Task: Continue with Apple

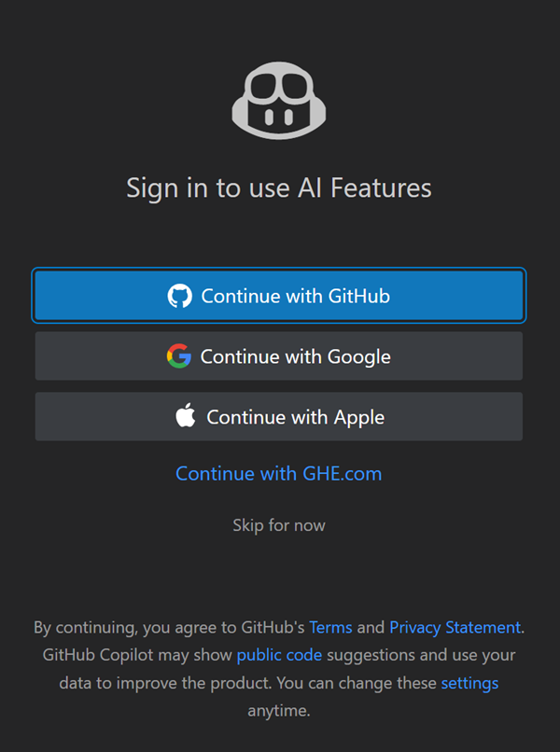Action: point(279,416)
